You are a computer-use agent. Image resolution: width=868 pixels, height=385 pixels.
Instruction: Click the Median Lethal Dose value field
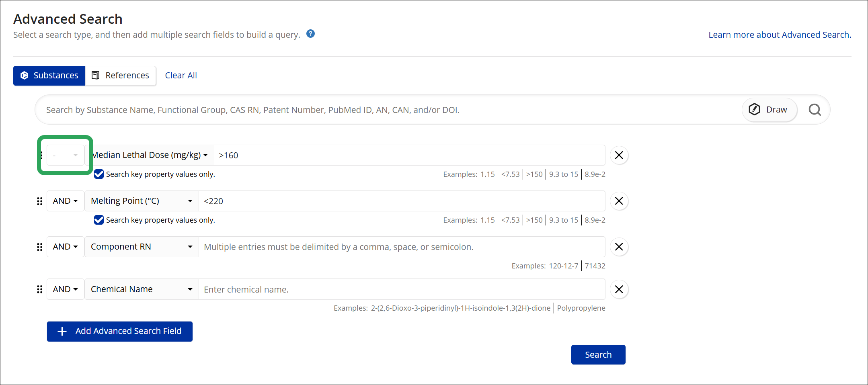pos(409,155)
